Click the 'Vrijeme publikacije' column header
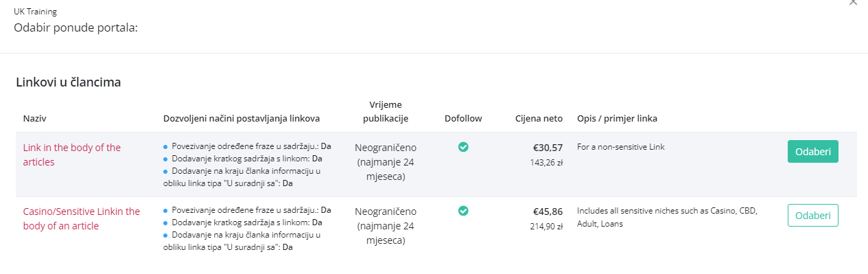 (x=386, y=111)
